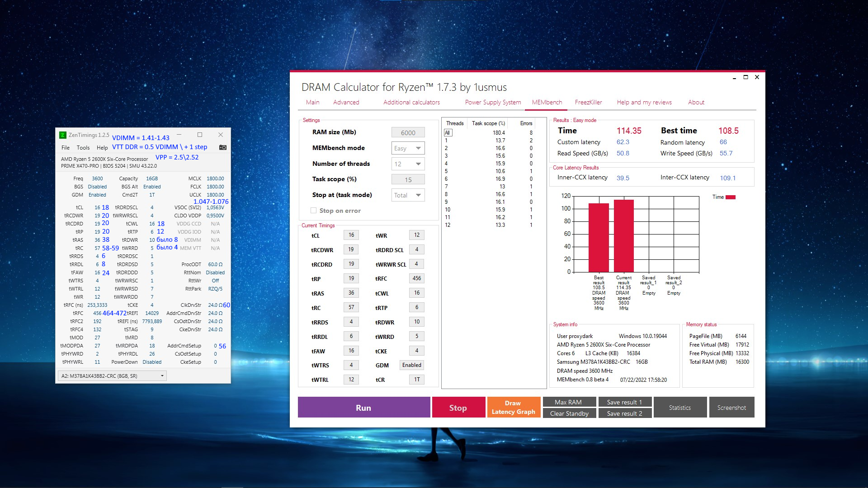This screenshot has height=488, width=868.
Task: Click the RAM size input field
Action: [408, 132]
